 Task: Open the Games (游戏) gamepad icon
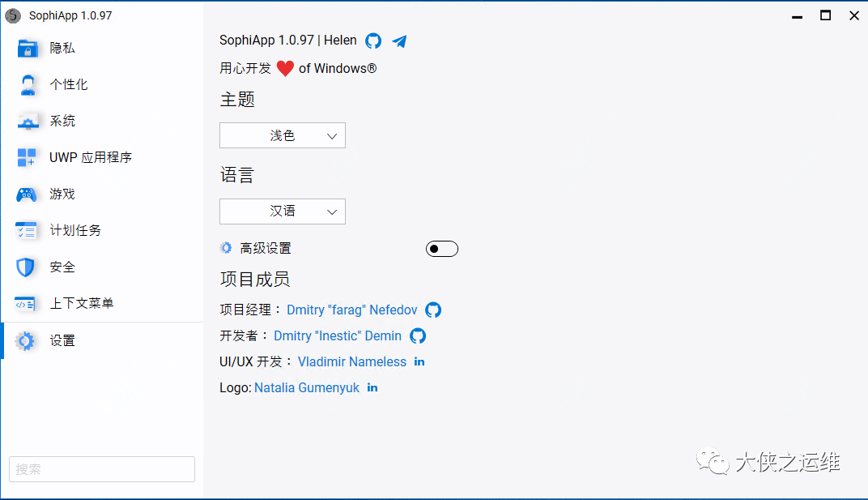[x=27, y=194]
